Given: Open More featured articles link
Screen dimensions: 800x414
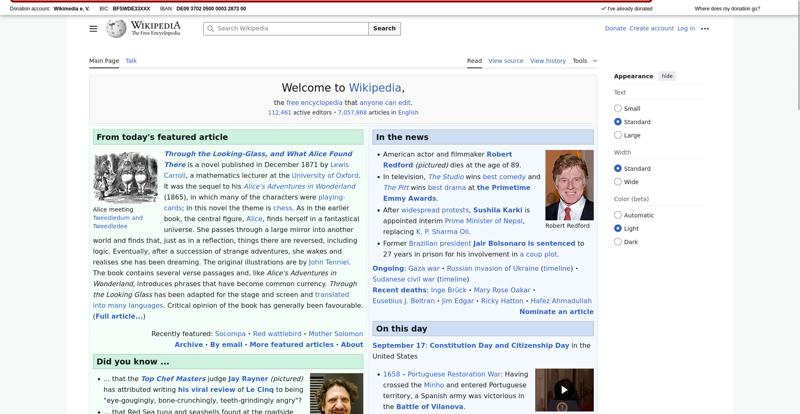Looking at the screenshot, I should (x=291, y=345).
